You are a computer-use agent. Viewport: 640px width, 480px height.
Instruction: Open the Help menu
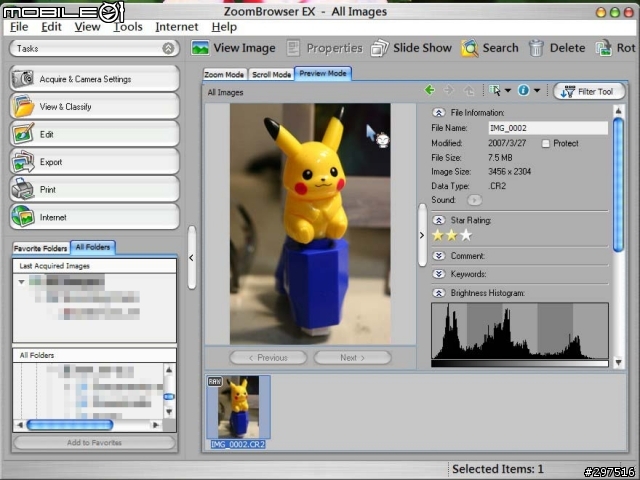click(224, 27)
